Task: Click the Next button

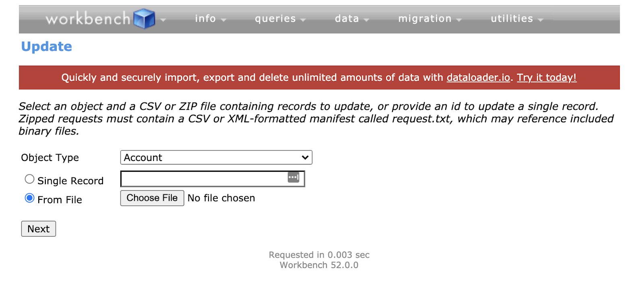Action: coord(39,229)
